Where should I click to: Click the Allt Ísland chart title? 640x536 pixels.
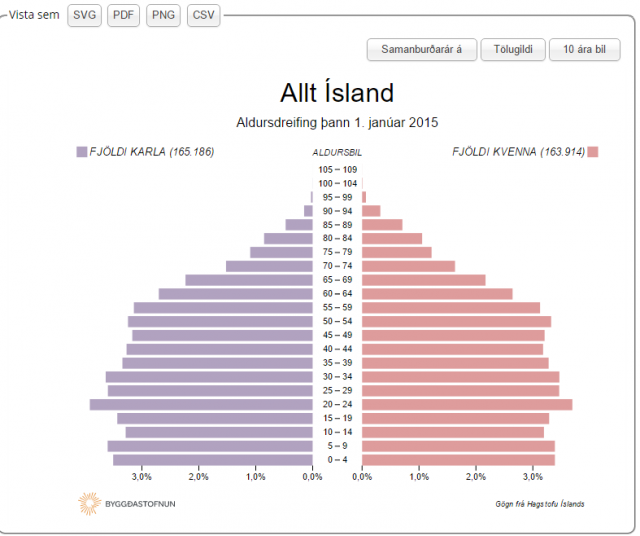point(337,93)
